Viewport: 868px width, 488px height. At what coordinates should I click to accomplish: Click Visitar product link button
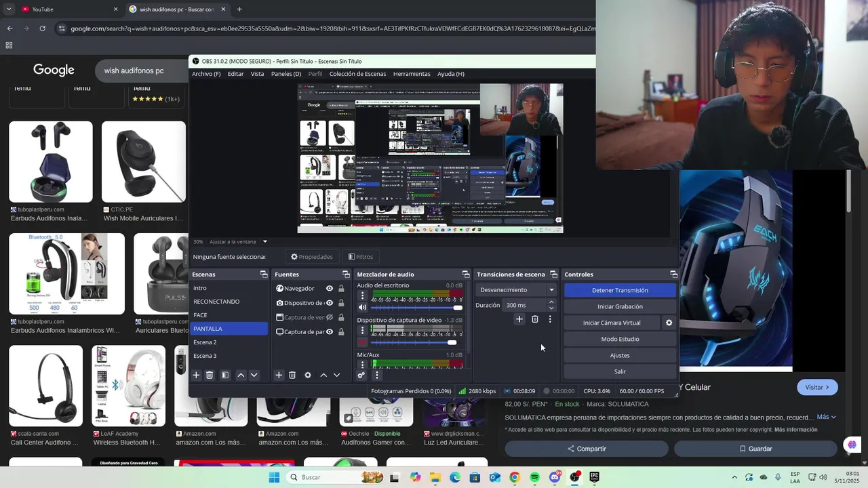click(x=817, y=387)
